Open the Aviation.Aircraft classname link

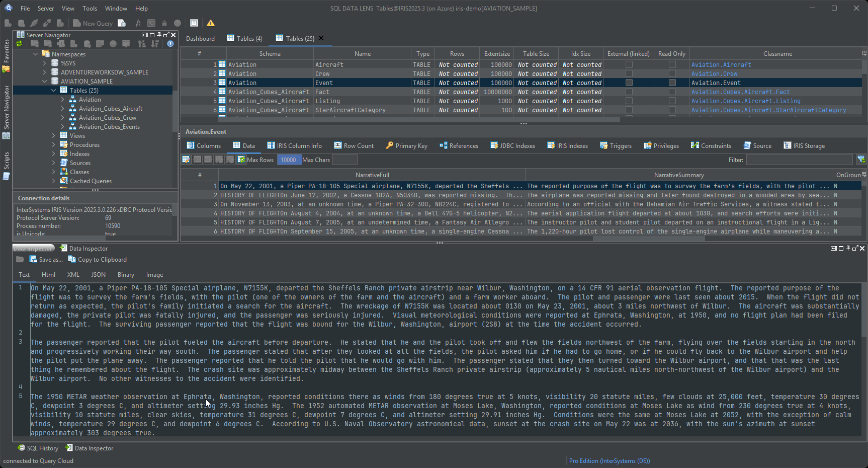click(x=721, y=64)
